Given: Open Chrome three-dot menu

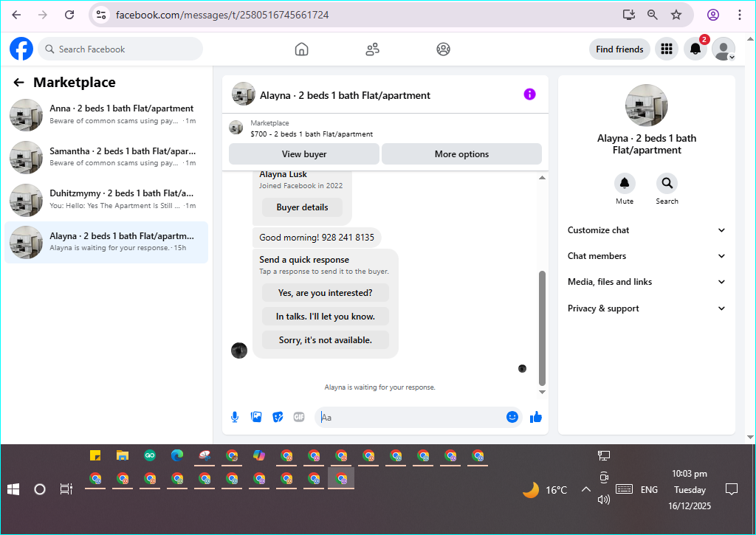Looking at the screenshot, I should pyautogui.click(x=739, y=15).
